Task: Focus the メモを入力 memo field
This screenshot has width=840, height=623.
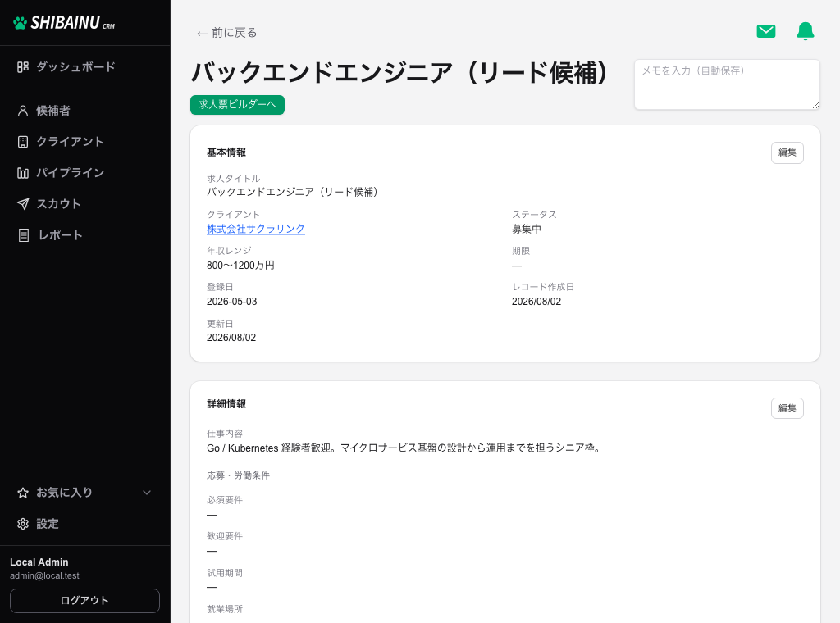Action: click(727, 84)
